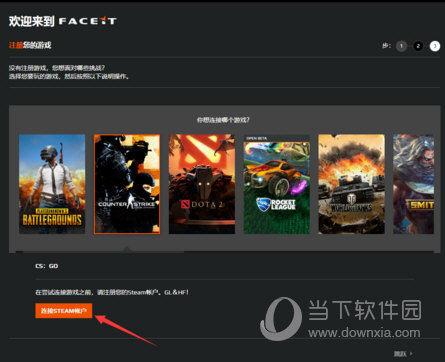Select the Rocket League game card
Screen dimensions: 445x362
[x=277, y=184]
